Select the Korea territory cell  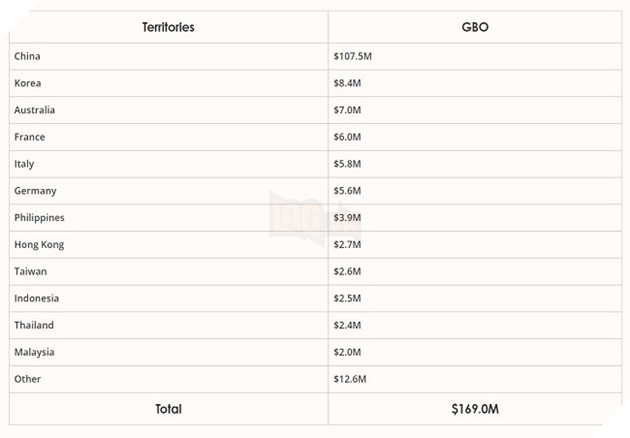[x=28, y=83]
